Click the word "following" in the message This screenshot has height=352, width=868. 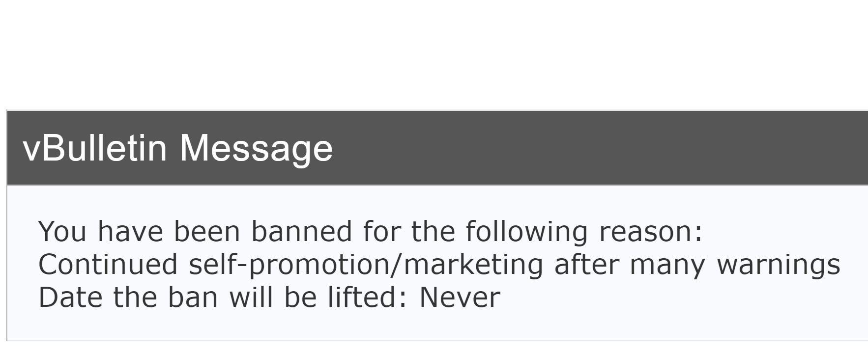[x=526, y=231]
